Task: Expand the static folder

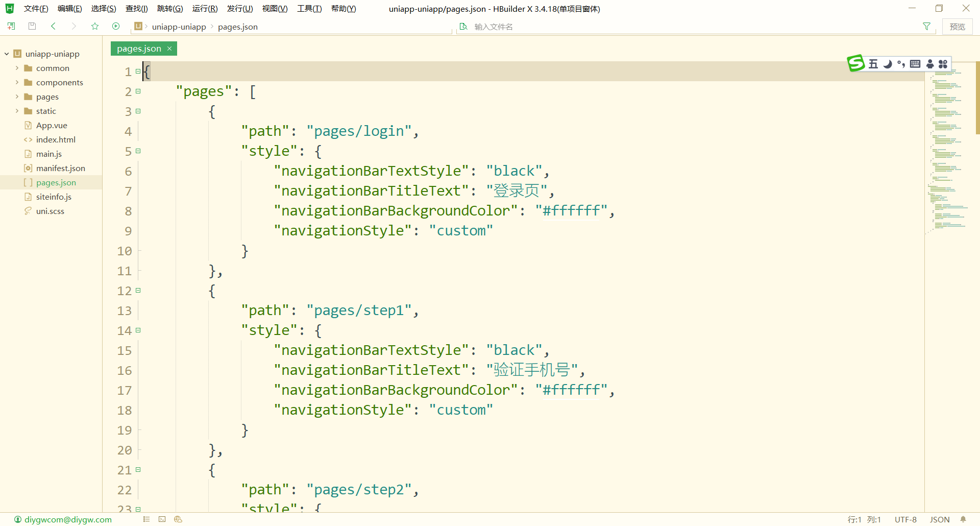Action: pos(17,111)
